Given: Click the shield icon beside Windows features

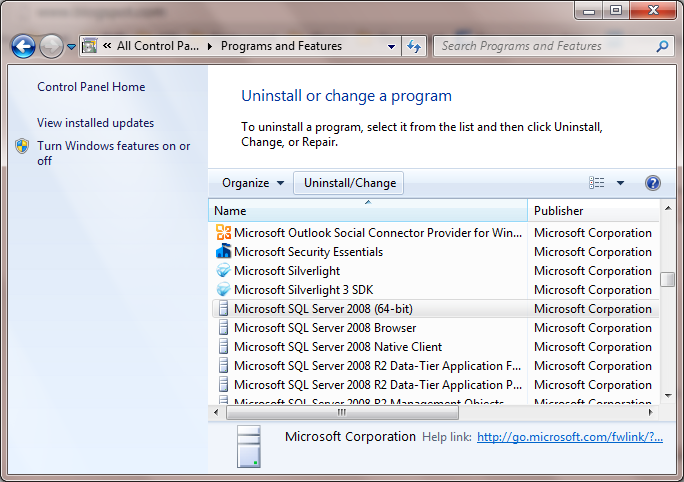Looking at the screenshot, I should coord(22,146).
